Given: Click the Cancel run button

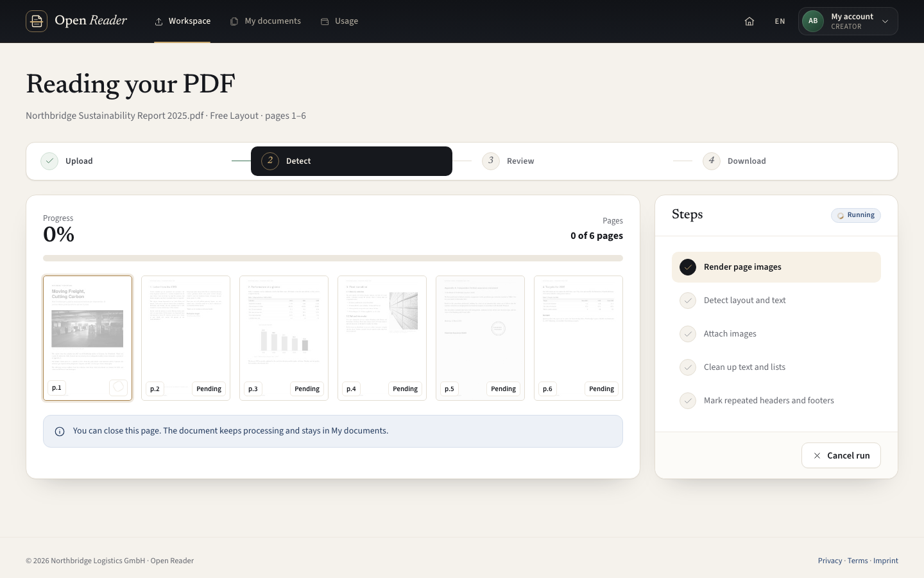Looking at the screenshot, I should coord(841,455).
